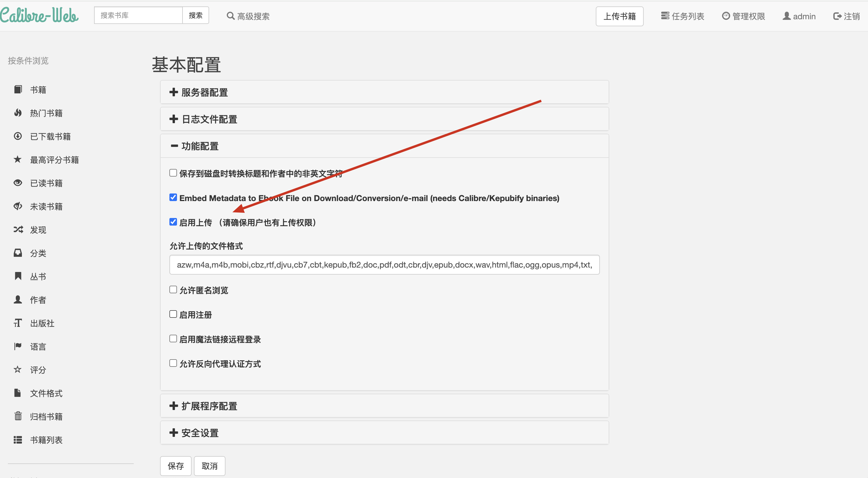Viewport: 868px width, 478px height.
Task: Uncheck the 启用上传 checkbox
Action: point(173,222)
